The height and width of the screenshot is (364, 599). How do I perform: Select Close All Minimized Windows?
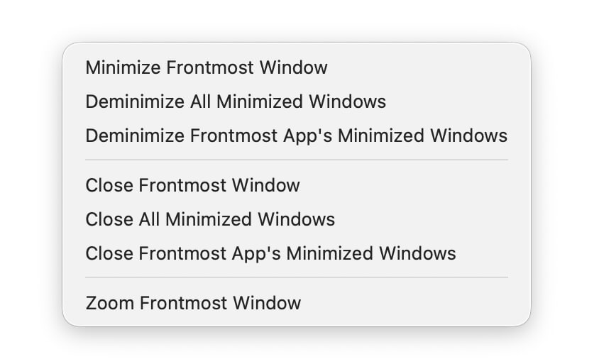coord(210,219)
